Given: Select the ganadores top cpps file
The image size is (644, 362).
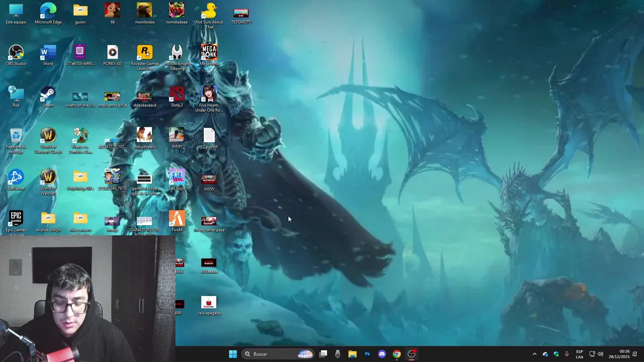Looking at the screenshot, I should [144, 185].
